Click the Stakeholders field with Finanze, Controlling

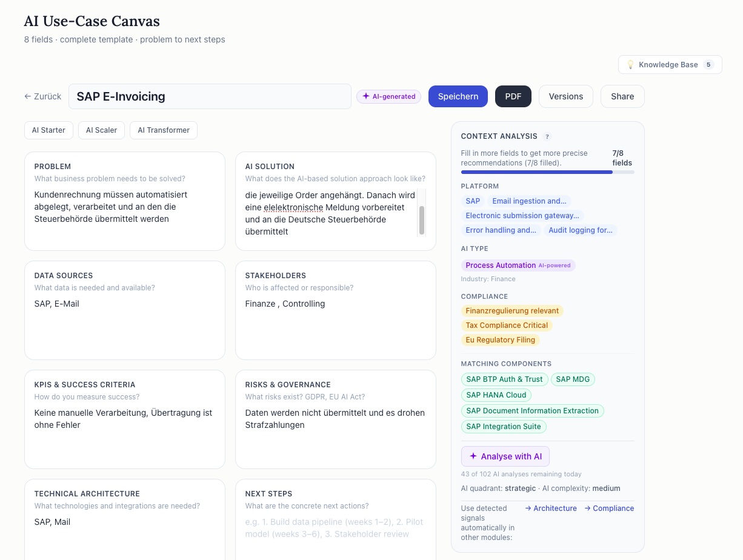336,323
